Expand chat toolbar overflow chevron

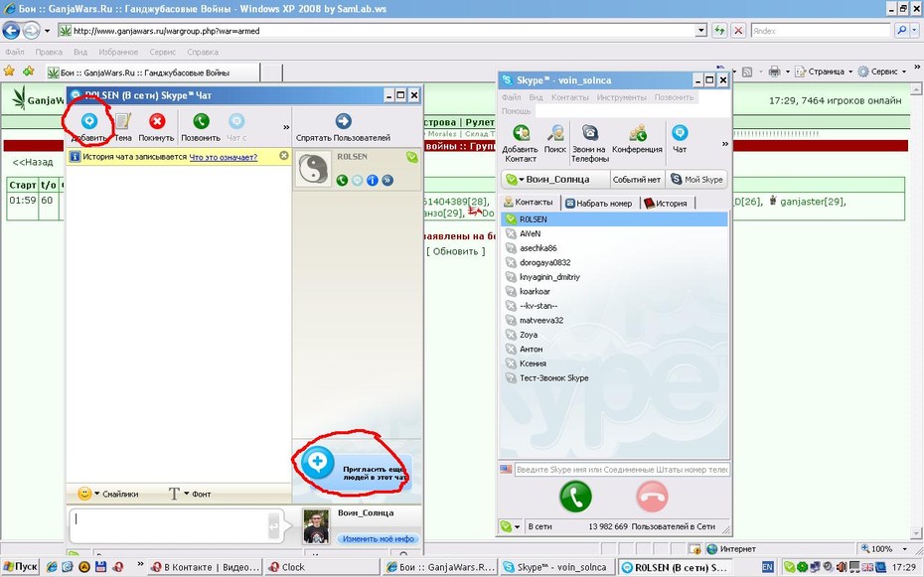(x=286, y=126)
